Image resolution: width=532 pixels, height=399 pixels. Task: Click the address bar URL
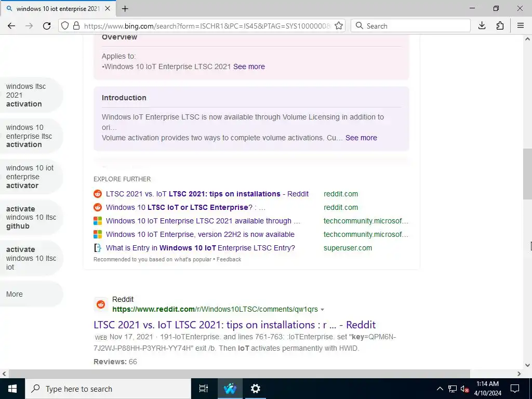[x=207, y=26]
